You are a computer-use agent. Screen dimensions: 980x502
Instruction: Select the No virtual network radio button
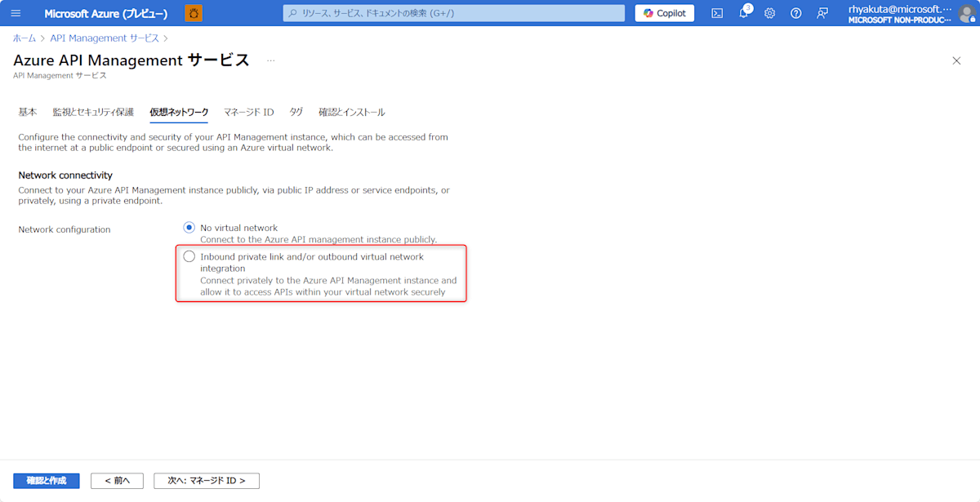tap(189, 228)
